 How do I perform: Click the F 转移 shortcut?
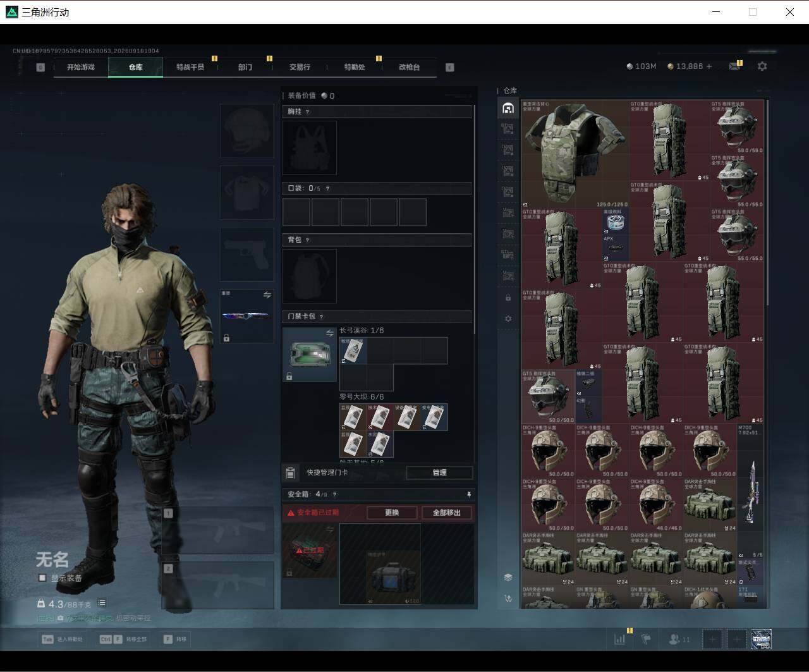[x=175, y=639]
